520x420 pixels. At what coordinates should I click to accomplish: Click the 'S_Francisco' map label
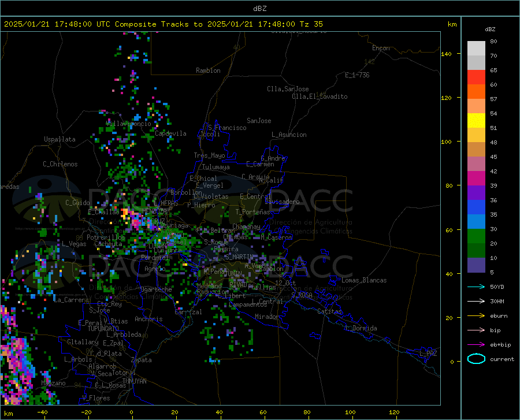tap(227, 128)
